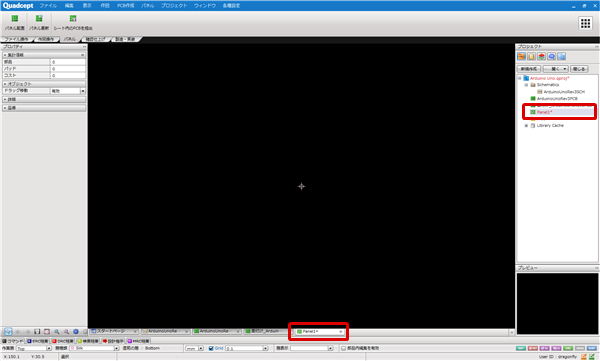Collapse the Schematics folder node
The width and height of the screenshot is (600, 361).
[x=526, y=85]
